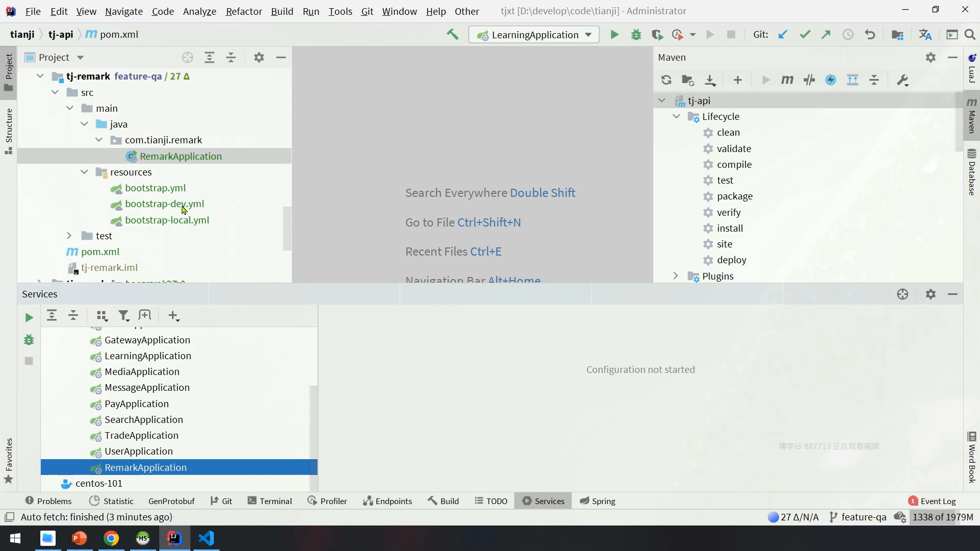Open Project view selector dropdown
The height and width of the screenshot is (551, 980).
[54, 58]
